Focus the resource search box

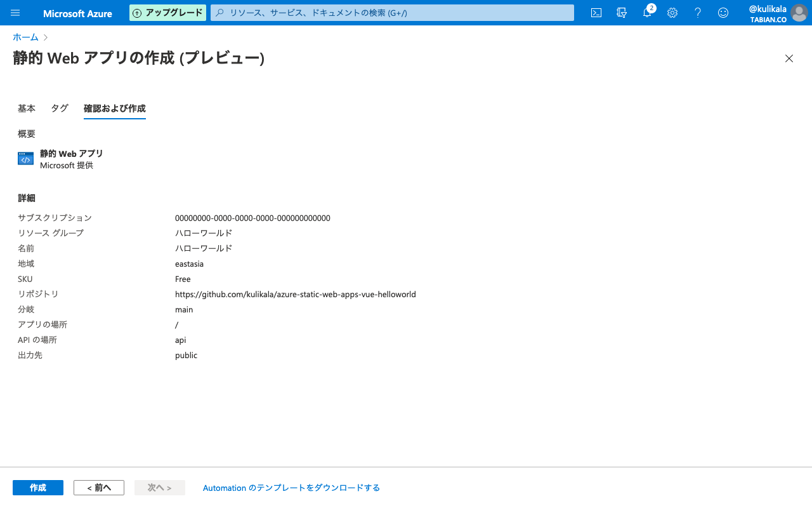[392, 13]
